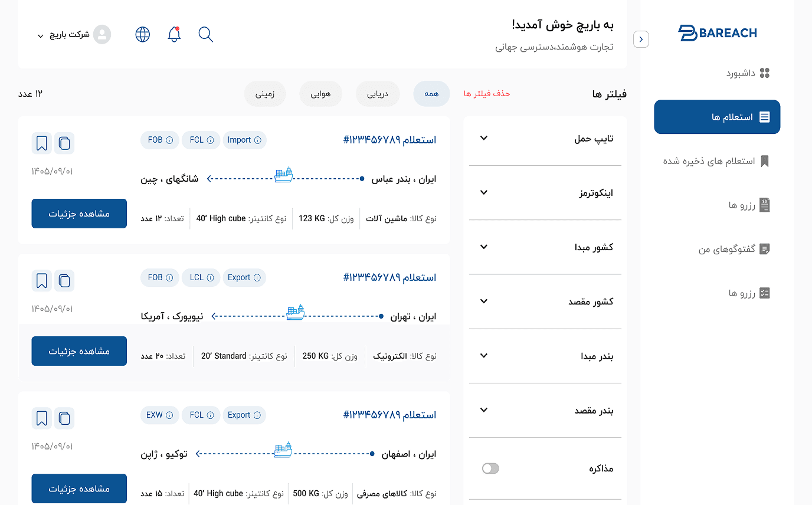Open استعلام ها in the sidebar

[x=717, y=117]
